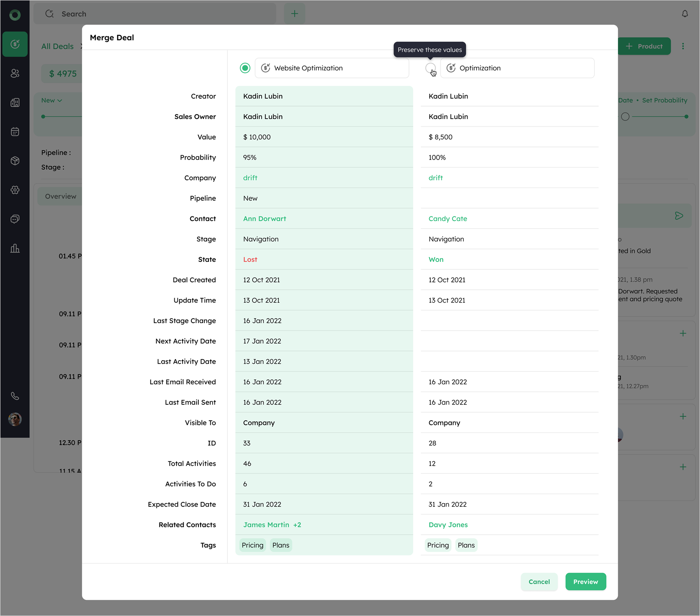Viewport: 700px width, 616px height.
Task: Switch to the Overview tab
Action: [60, 196]
